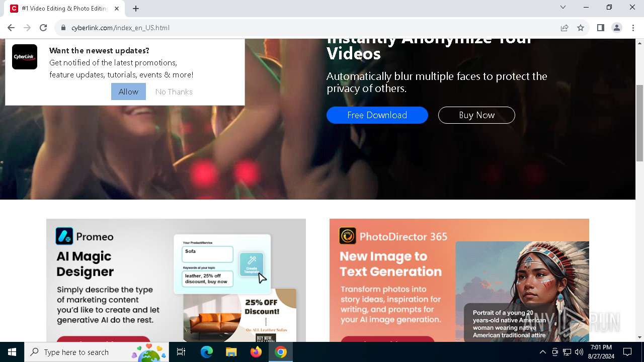Bookmark this page with the star
This screenshot has height=362, width=644.
pos(581,28)
